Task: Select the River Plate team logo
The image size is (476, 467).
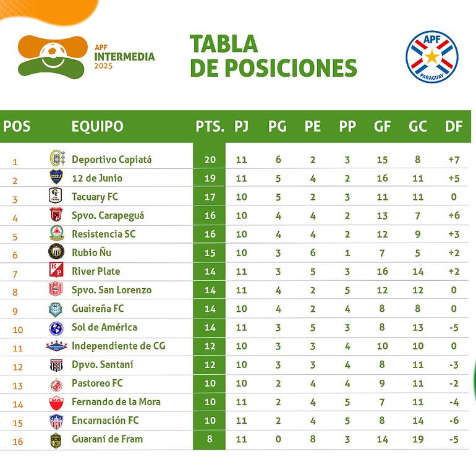Action: click(x=56, y=271)
